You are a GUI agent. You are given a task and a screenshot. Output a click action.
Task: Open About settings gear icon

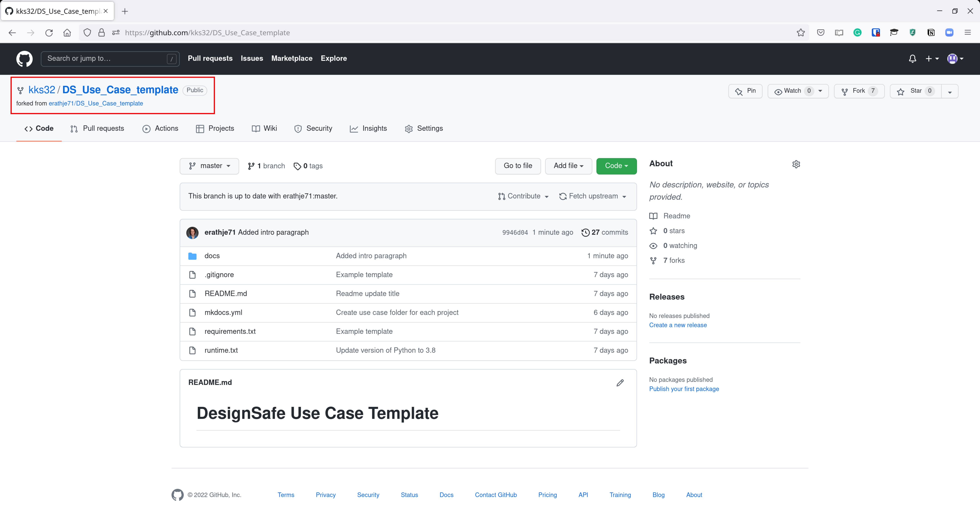(796, 164)
